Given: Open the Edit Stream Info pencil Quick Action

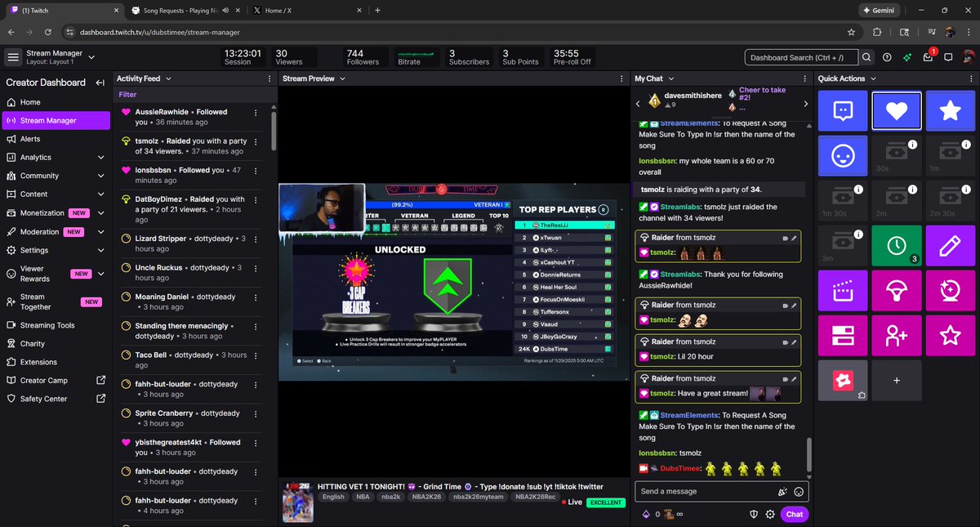Looking at the screenshot, I should click(950, 245).
